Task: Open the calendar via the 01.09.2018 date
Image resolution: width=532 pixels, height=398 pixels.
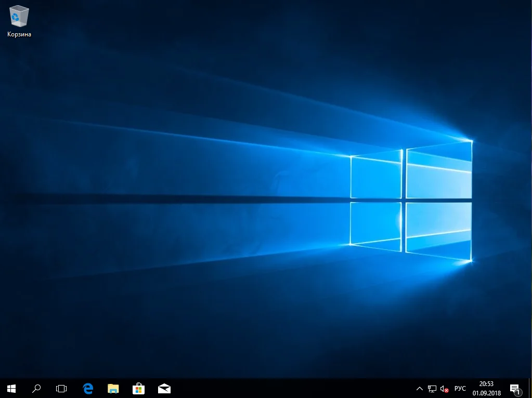Action: click(486, 393)
